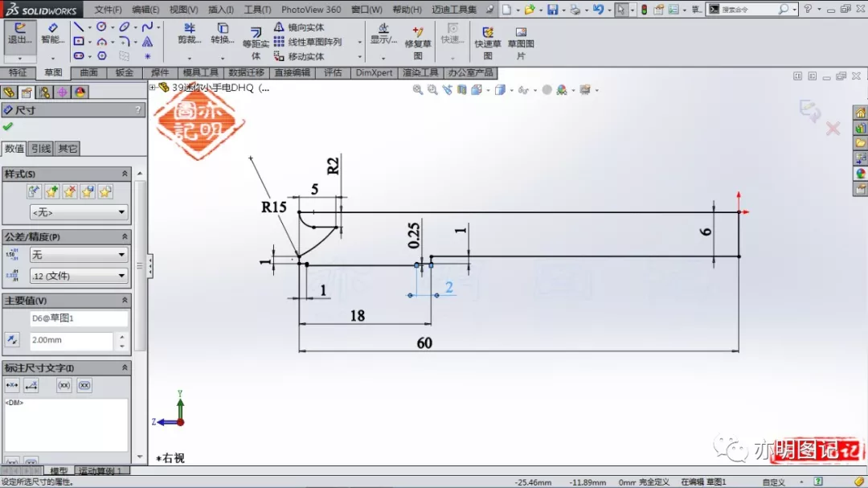Click Convert Entities (转换) tool
Image resolution: width=868 pixels, height=488 pixels.
[x=222, y=35]
